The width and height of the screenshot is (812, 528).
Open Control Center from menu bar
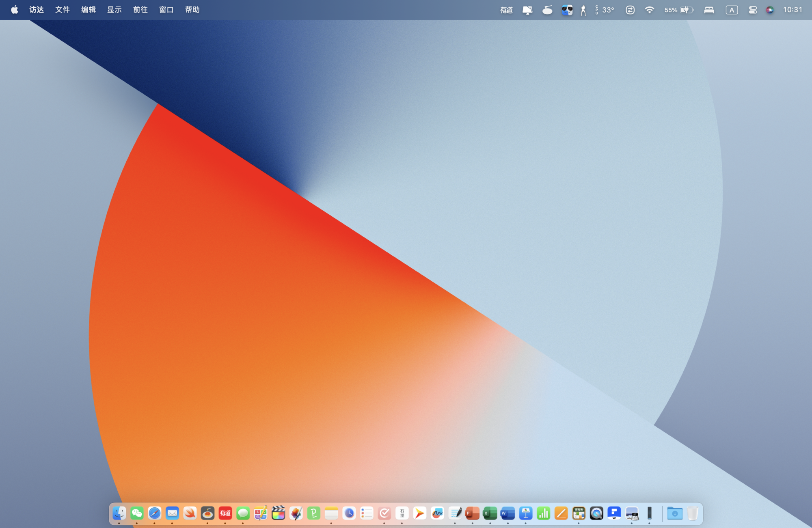click(x=753, y=10)
